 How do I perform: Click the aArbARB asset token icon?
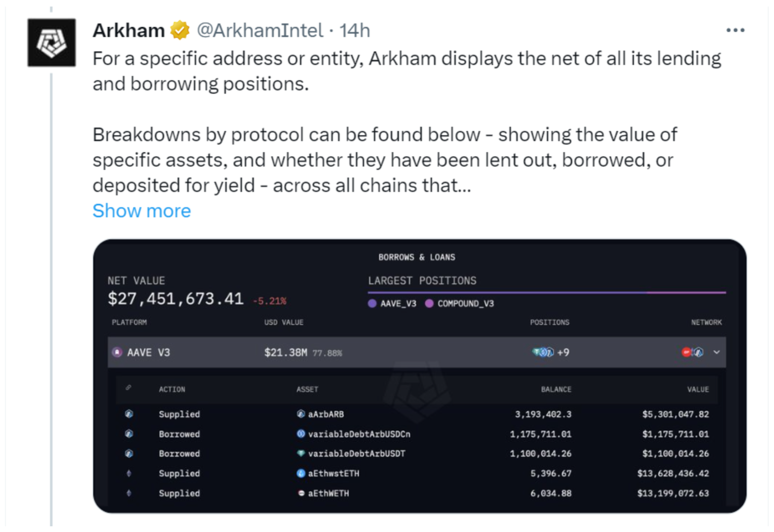301,414
